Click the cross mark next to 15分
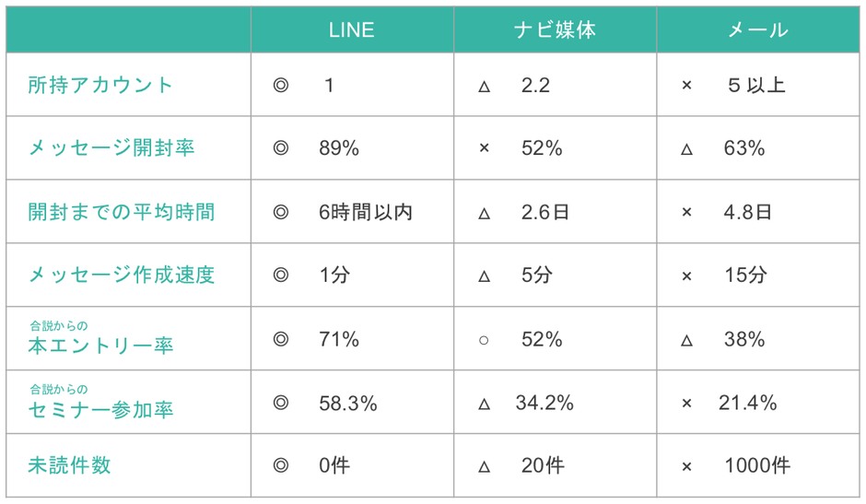The height and width of the screenshot is (504, 866). [686, 275]
